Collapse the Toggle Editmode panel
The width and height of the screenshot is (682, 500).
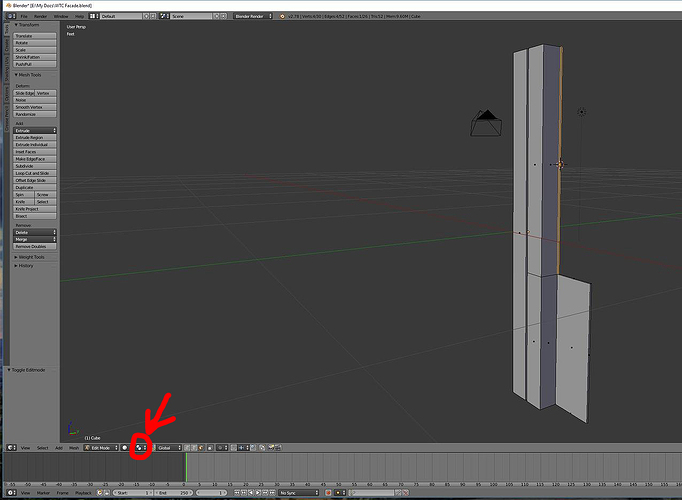click(x=26, y=370)
